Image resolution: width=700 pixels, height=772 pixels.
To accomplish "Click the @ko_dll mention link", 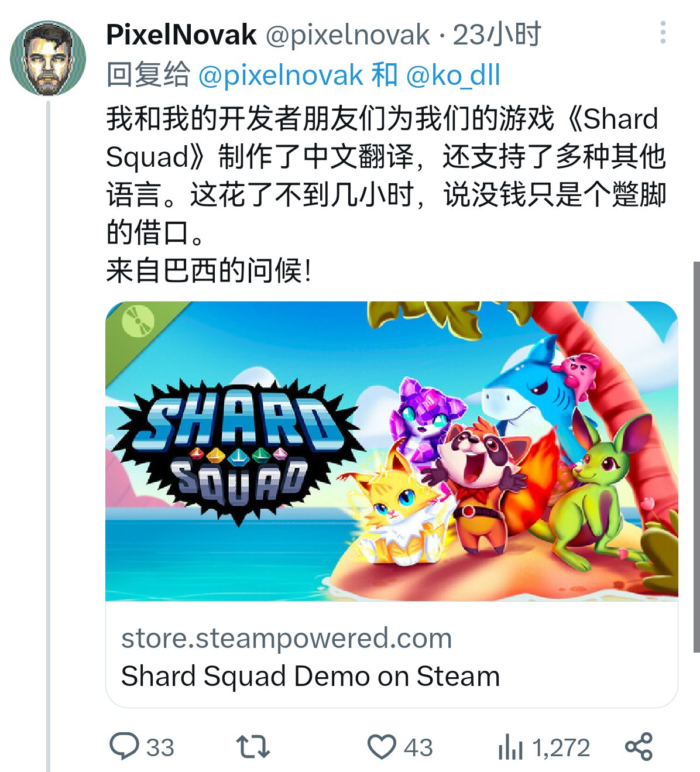I will [x=452, y=76].
